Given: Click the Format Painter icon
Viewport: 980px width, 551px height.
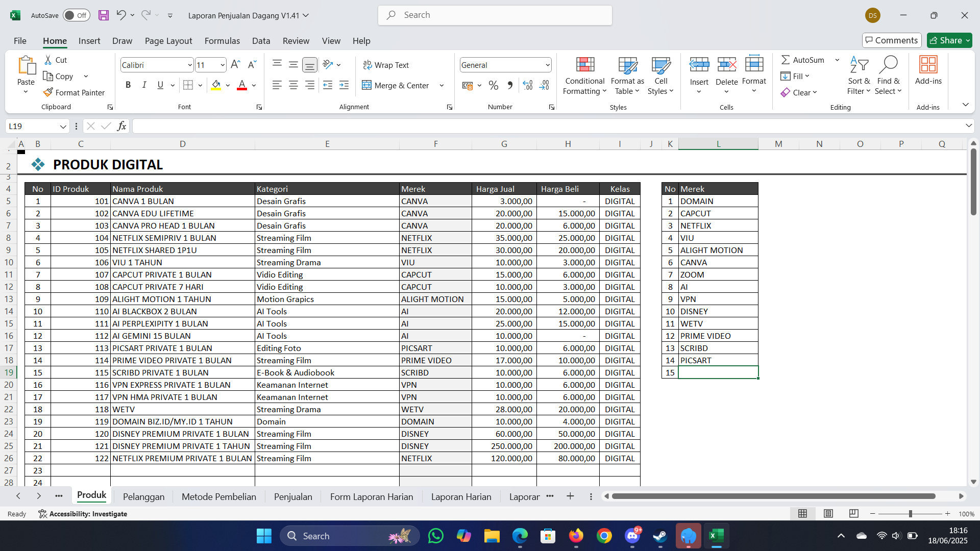Looking at the screenshot, I should [x=48, y=92].
